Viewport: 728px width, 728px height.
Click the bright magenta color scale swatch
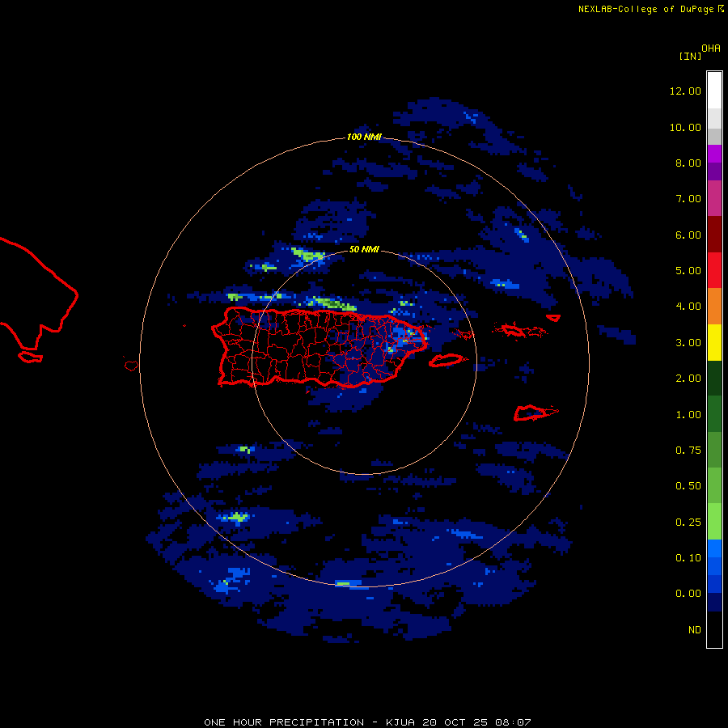pyautogui.click(x=714, y=154)
